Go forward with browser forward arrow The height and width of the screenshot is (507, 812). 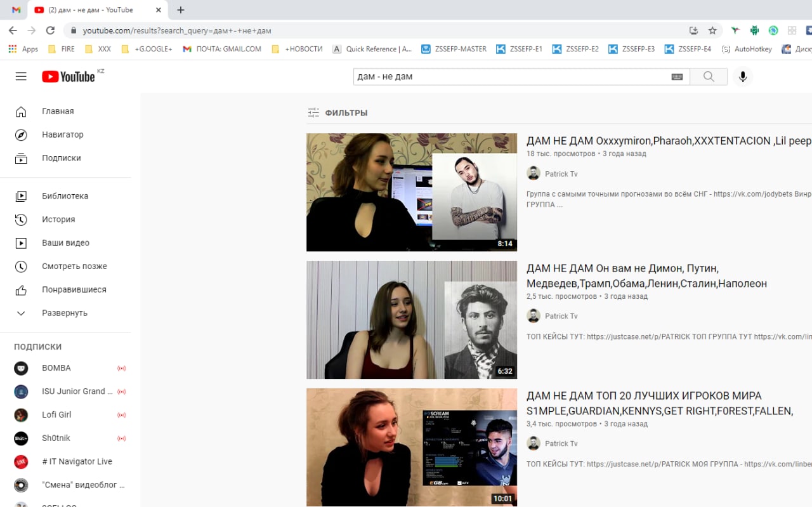(x=32, y=30)
